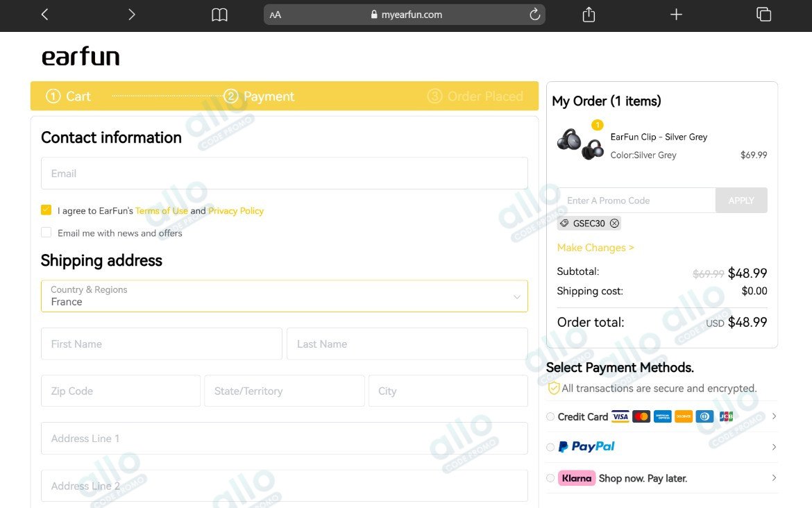The image size is (812, 508).
Task: Click the Mastercard icon
Action: click(641, 416)
